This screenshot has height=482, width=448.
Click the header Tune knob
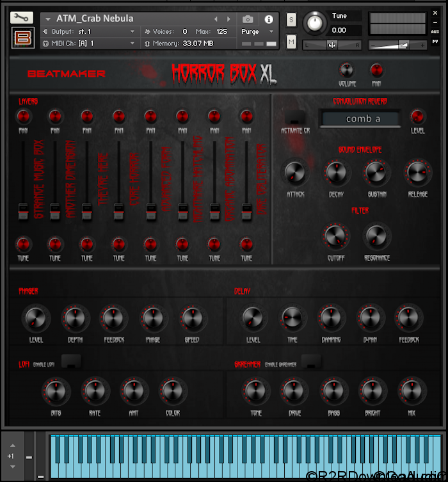click(315, 22)
